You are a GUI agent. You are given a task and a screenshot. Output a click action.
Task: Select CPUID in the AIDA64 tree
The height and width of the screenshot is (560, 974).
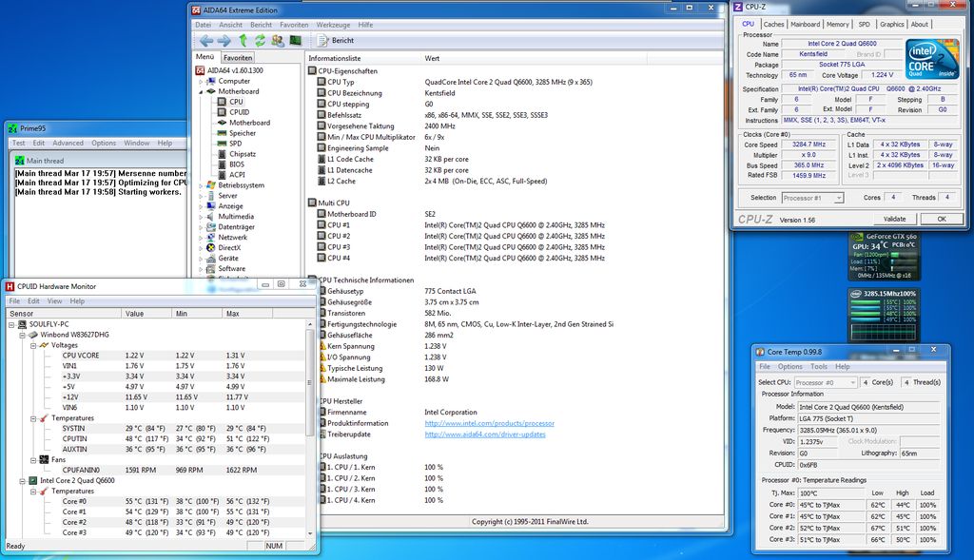tap(239, 112)
